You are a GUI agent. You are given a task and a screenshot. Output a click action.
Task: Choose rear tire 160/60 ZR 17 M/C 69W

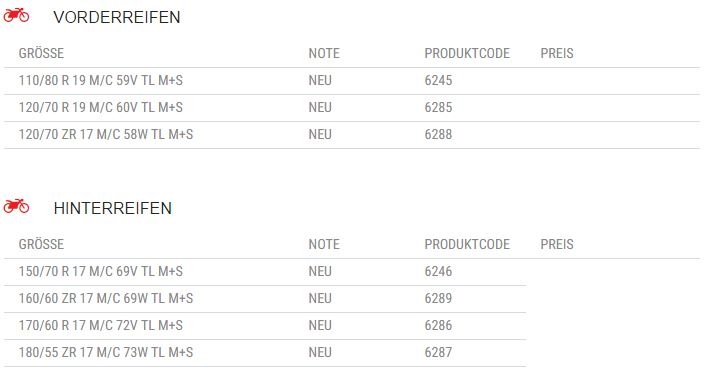[x=106, y=298]
